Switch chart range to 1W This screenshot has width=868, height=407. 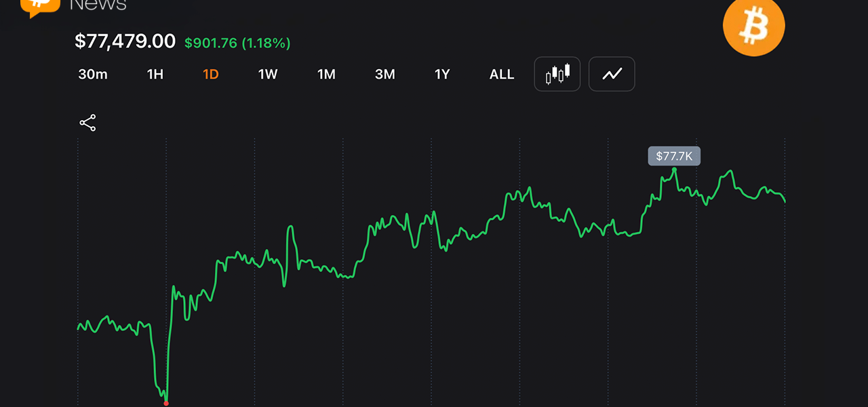(x=268, y=75)
